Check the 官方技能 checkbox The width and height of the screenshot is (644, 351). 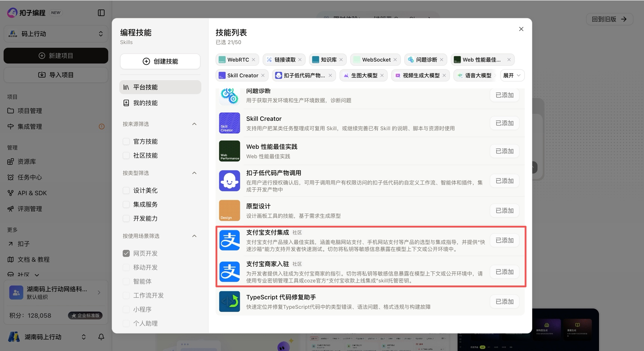(126, 141)
